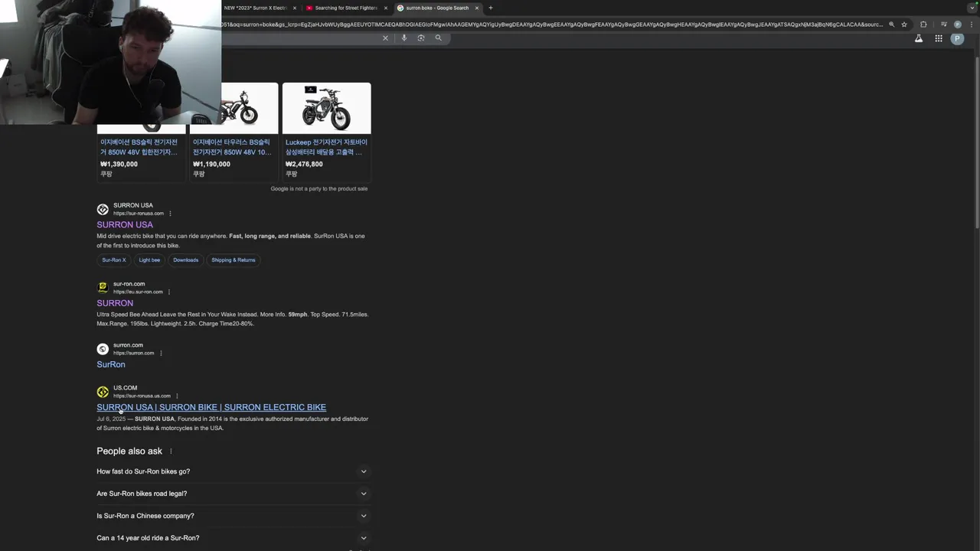Open People also ask options menu
Viewport: 980px width, 551px height.
coord(171,452)
